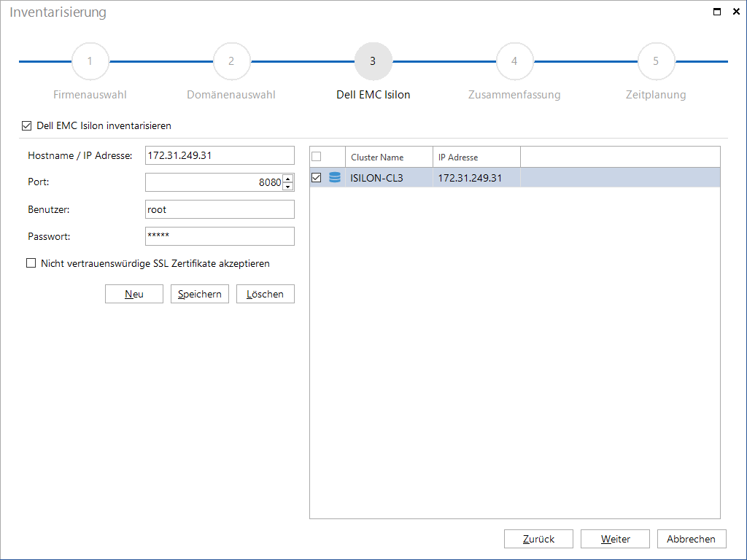
Task: Click the Hostname / IP Adresse label
Action: click(x=80, y=155)
